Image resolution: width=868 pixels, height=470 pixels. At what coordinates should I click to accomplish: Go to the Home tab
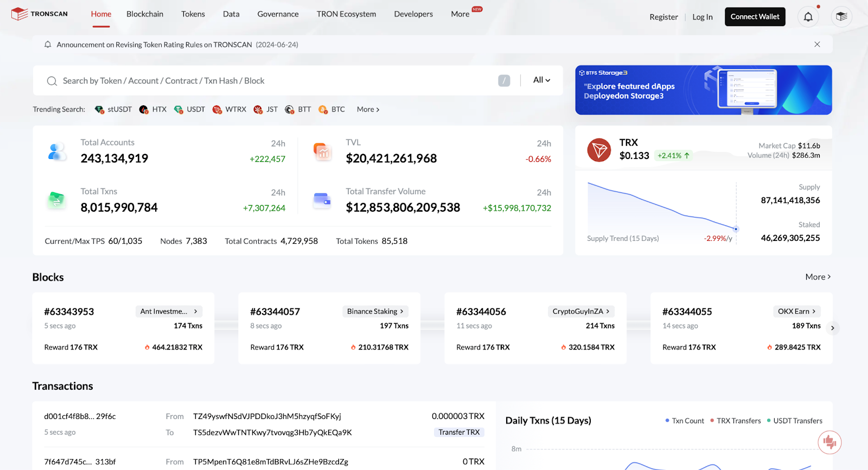pyautogui.click(x=101, y=14)
